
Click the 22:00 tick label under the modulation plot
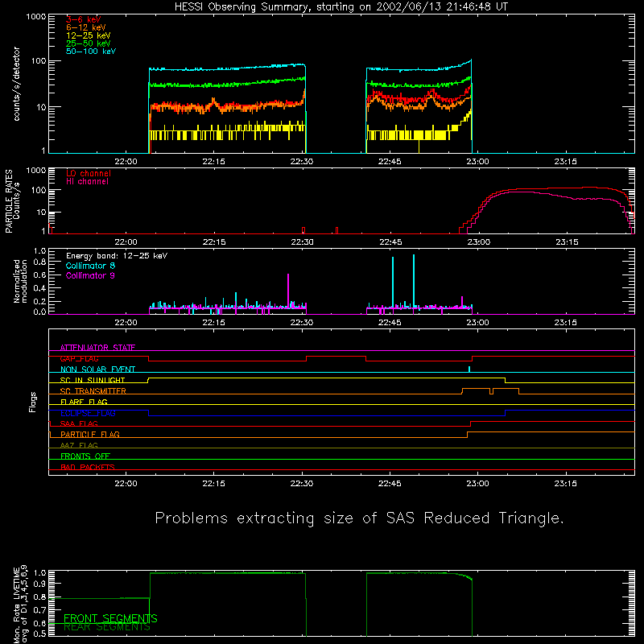tap(126, 323)
